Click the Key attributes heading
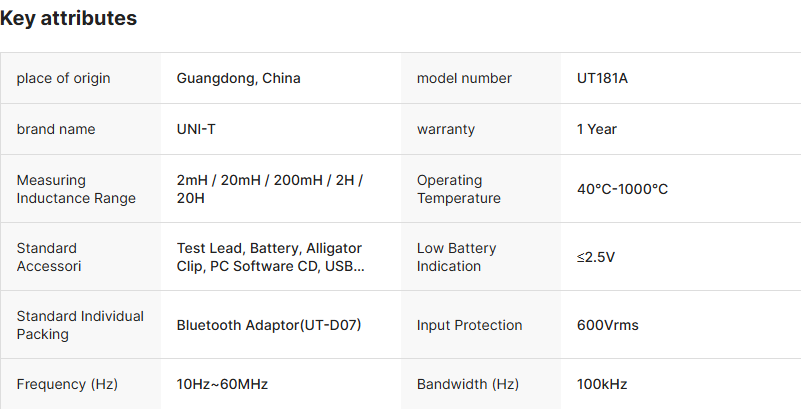Image resolution: width=801 pixels, height=409 pixels. (x=69, y=18)
